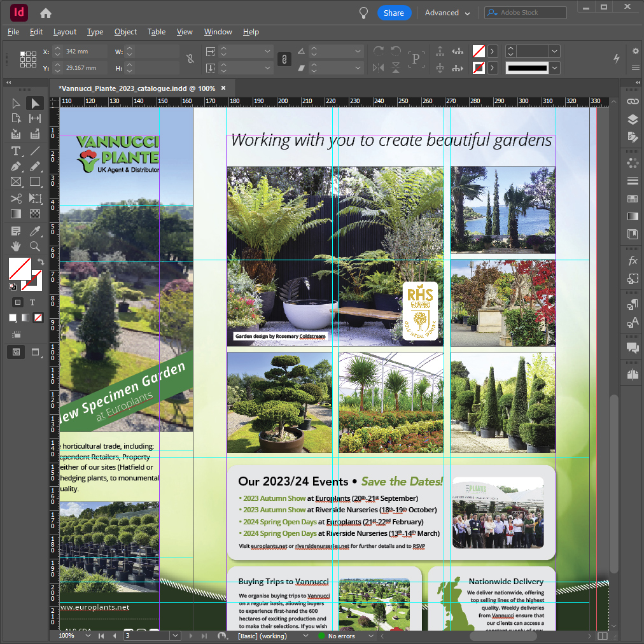The width and height of the screenshot is (644, 644).
Task: Go to the first page
Action: [x=101, y=636]
